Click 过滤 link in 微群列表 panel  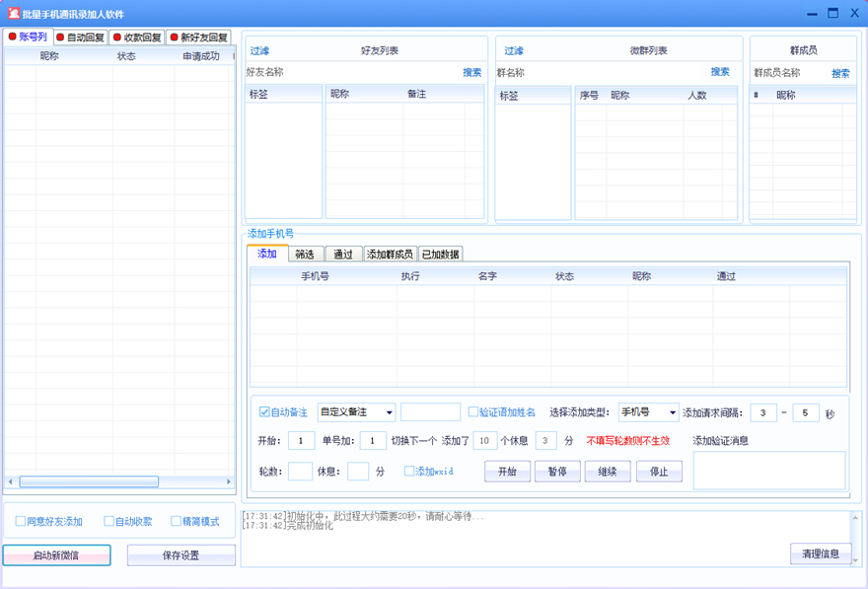[x=514, y=51]
